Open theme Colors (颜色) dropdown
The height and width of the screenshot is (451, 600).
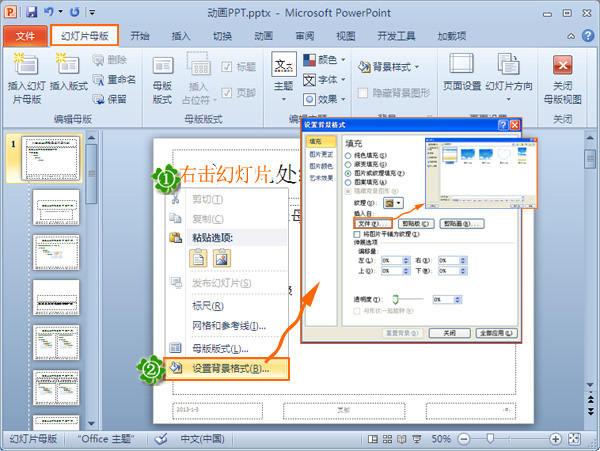click(324, 60)
